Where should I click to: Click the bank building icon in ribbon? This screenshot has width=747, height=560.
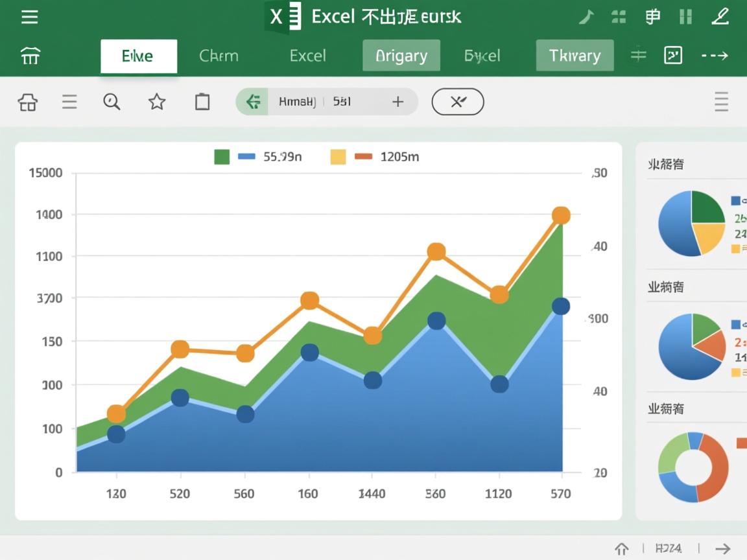[30, 56]
